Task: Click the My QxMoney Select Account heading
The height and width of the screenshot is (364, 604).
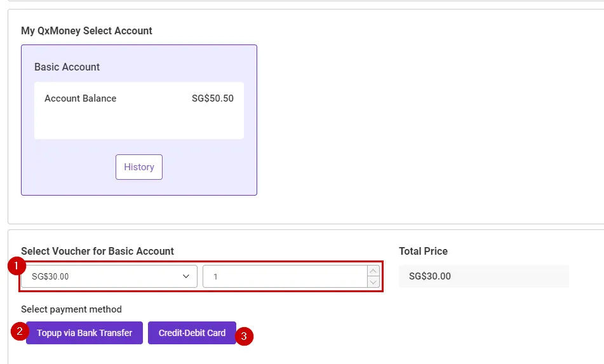Action: click(x=86, y=30)
